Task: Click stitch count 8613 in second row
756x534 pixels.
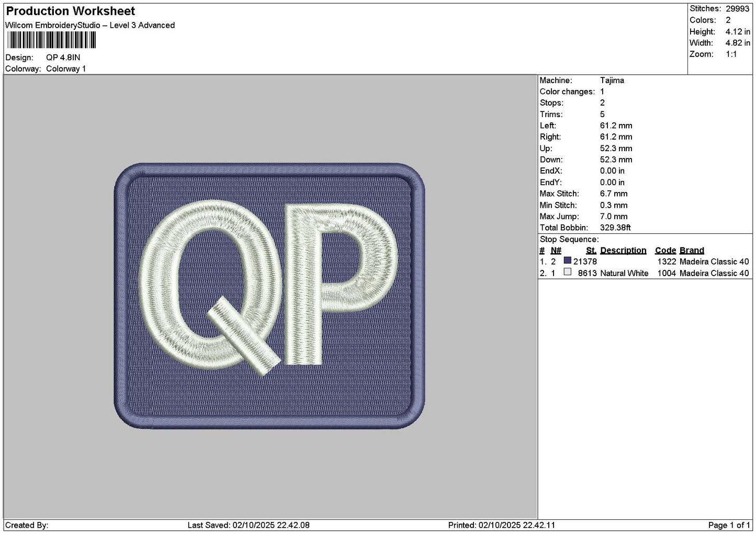Action: click(587, 273)
